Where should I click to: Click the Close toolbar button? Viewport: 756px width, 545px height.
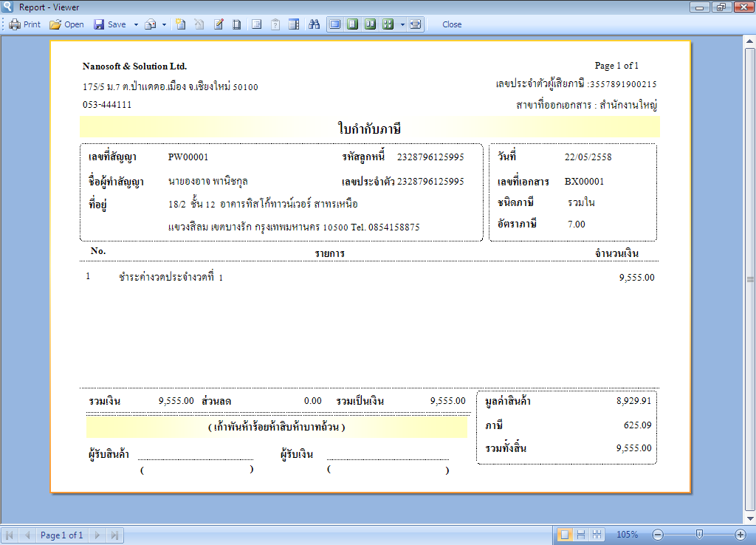click(452, 24)
